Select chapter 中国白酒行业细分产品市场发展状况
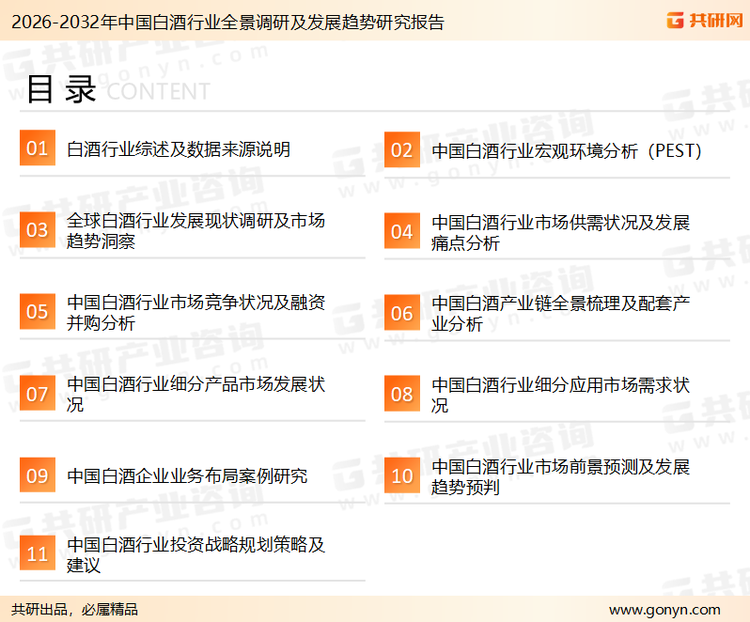 pyautogui.click(x=196, y=394)
